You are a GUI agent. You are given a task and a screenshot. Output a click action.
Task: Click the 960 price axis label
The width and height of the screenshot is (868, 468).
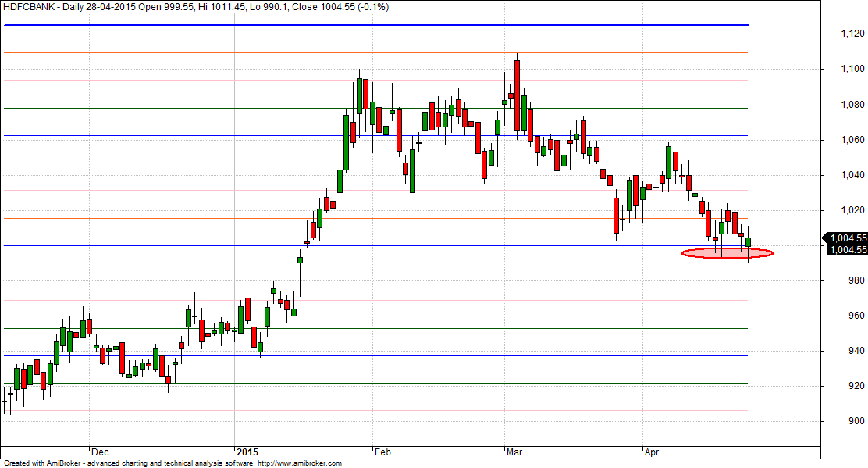(x=856, y=316)
